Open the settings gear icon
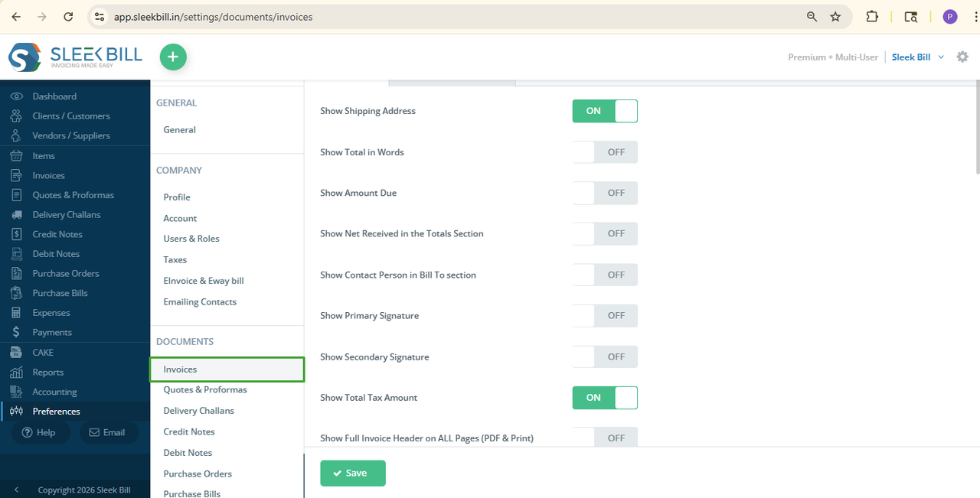Image resolution: width=980 pixels, height=498 pixels. tap(963, 57)
